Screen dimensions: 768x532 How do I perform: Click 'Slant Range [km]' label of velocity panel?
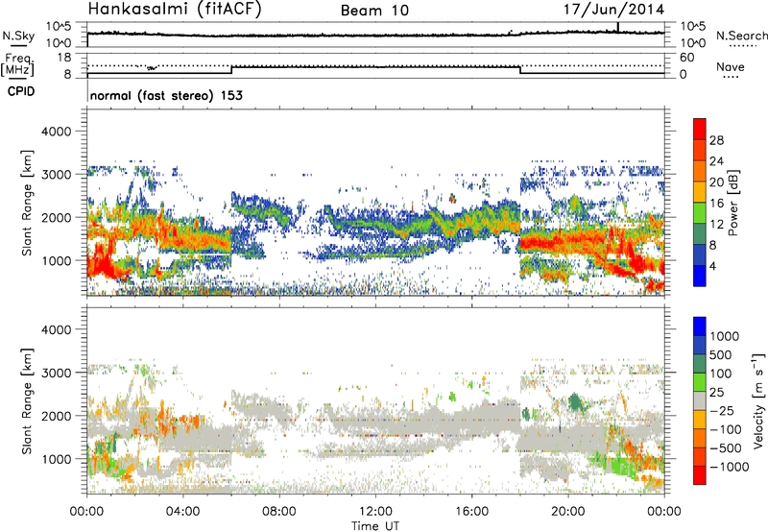coord(27,400)
